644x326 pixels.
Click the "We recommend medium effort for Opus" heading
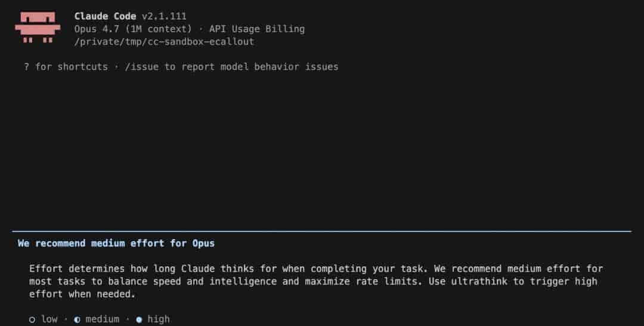pos(116,243)
